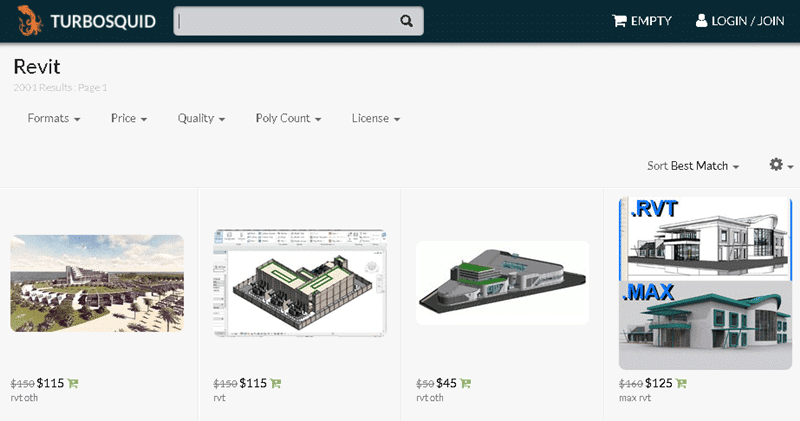Expand the Price filter dropdown
The width and height of the screenshot is (800, 421).
pyautogui.click(x=129, y=118)
